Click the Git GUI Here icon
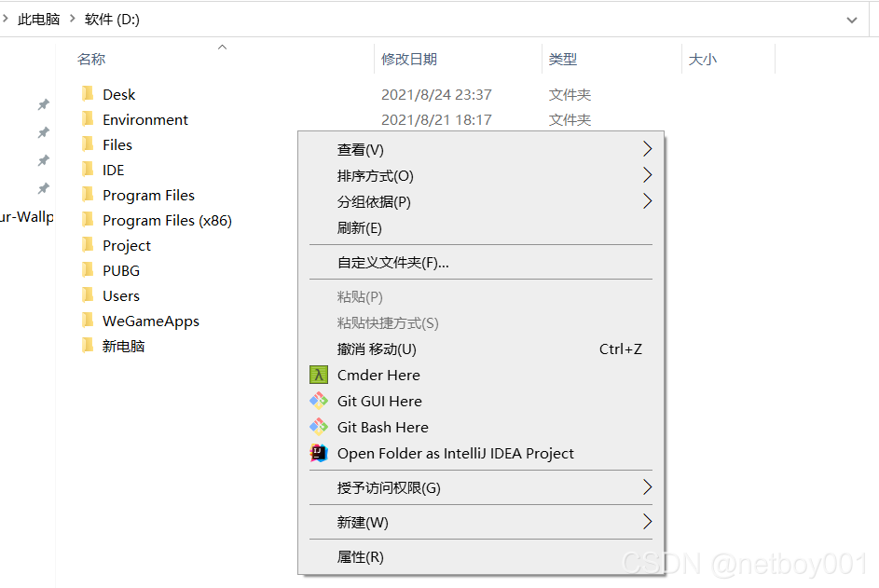This screenshot has height=588, width=879. point(319,401)
